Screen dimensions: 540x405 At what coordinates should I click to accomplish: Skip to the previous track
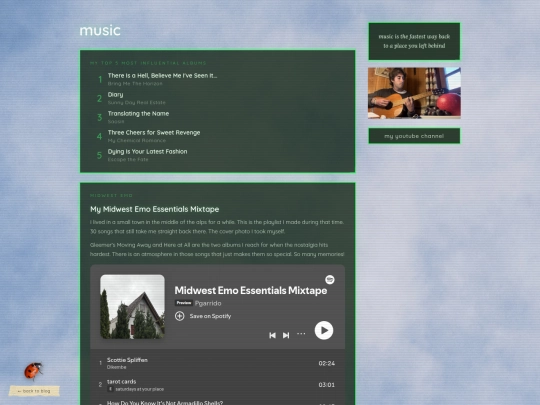point(272,335)
